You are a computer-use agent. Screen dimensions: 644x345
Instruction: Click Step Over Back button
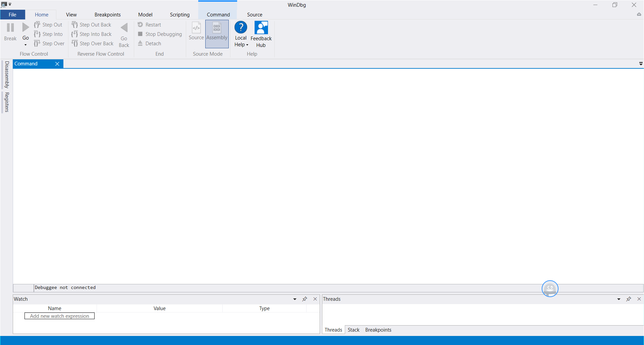(x=93, y=44)
